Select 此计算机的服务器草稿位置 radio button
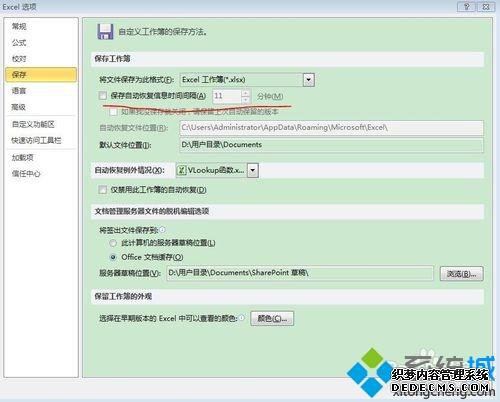This screenshot has height=402, width=500. [x=113, y=243]
